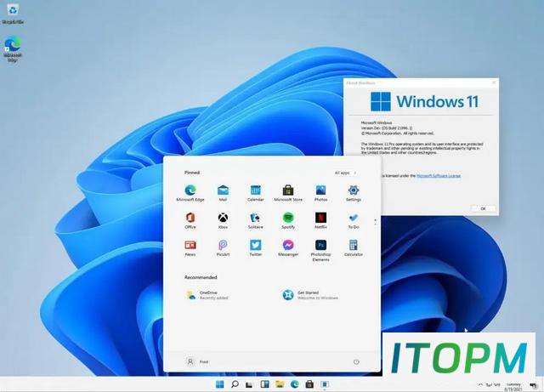Open the Xbox app
This screenshot has width=544, height=392.
pyautogui.click(x=223, y=220)
